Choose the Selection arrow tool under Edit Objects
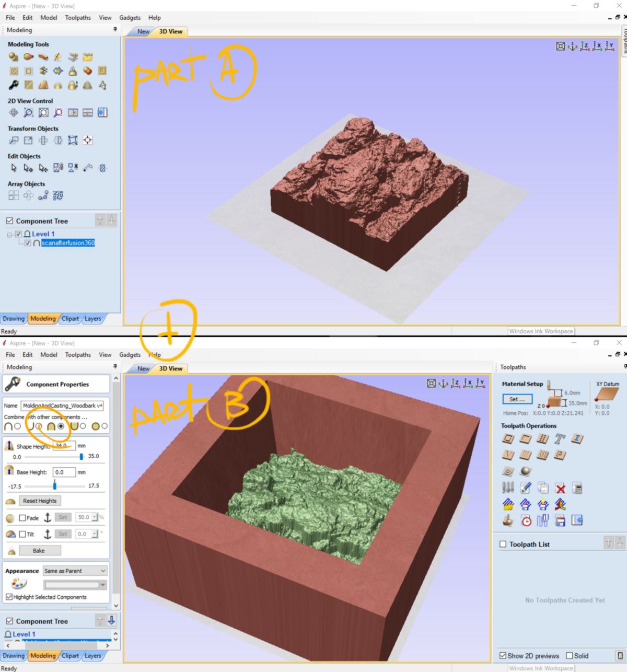This screenshot has width=627, height=672. [x=14, y=168]
